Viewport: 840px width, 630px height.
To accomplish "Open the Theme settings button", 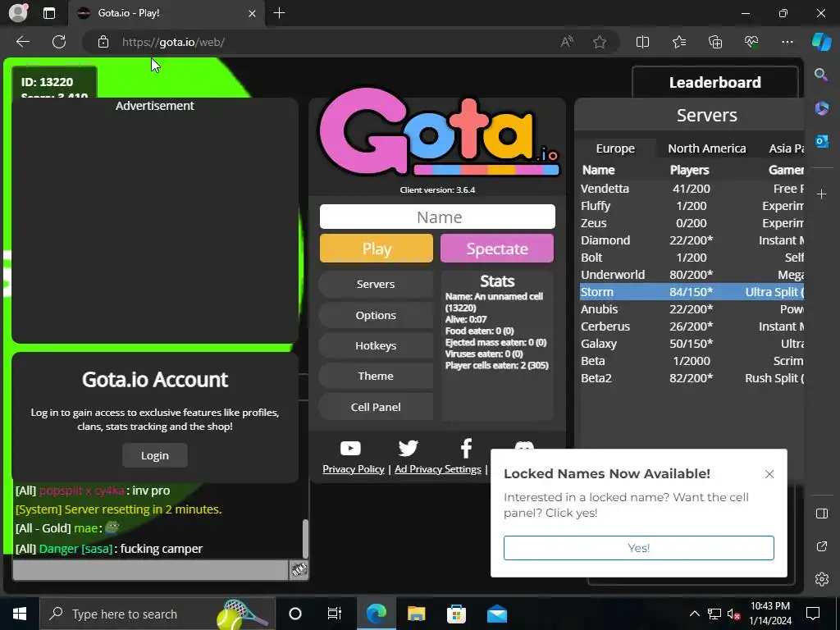I will (376, 376).
